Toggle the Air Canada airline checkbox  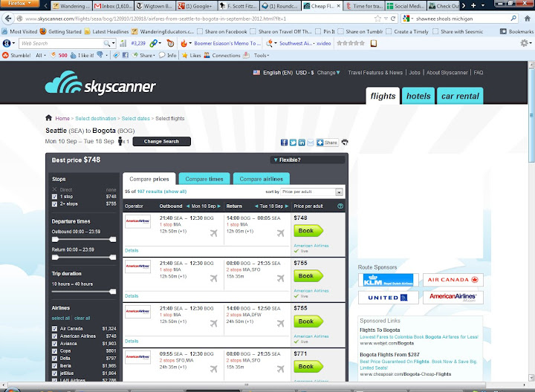coord(54,329)
